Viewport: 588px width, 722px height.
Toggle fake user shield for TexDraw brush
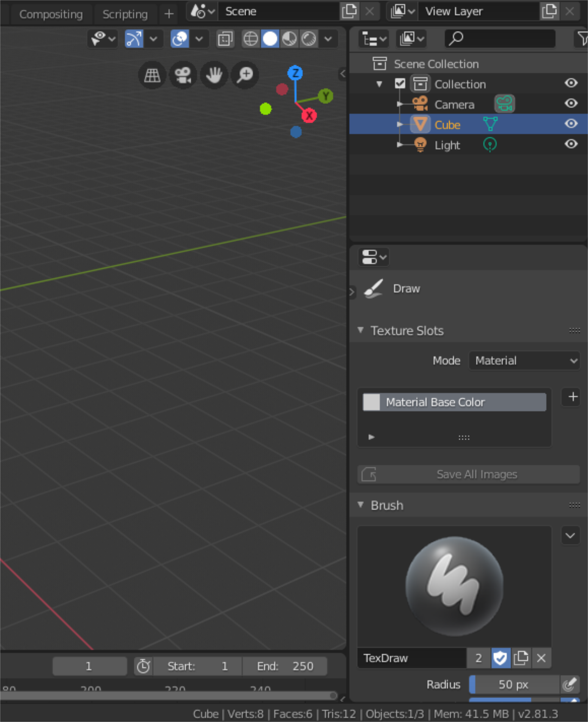(500, 658)
